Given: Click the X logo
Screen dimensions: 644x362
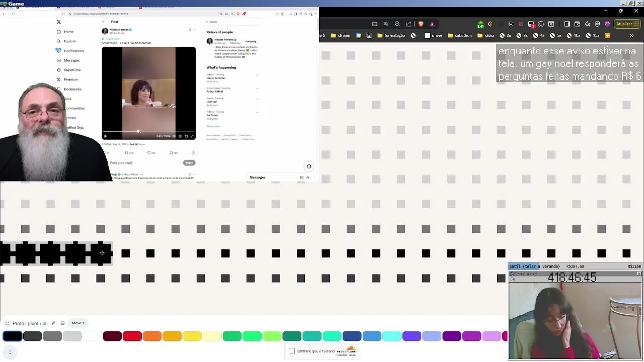Looking at the screenshot, I should 59,22.
